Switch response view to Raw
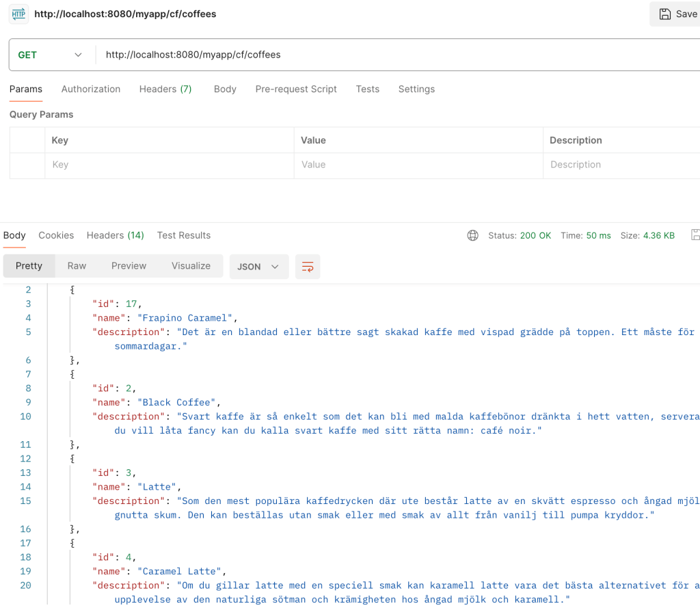 (77, 266)
